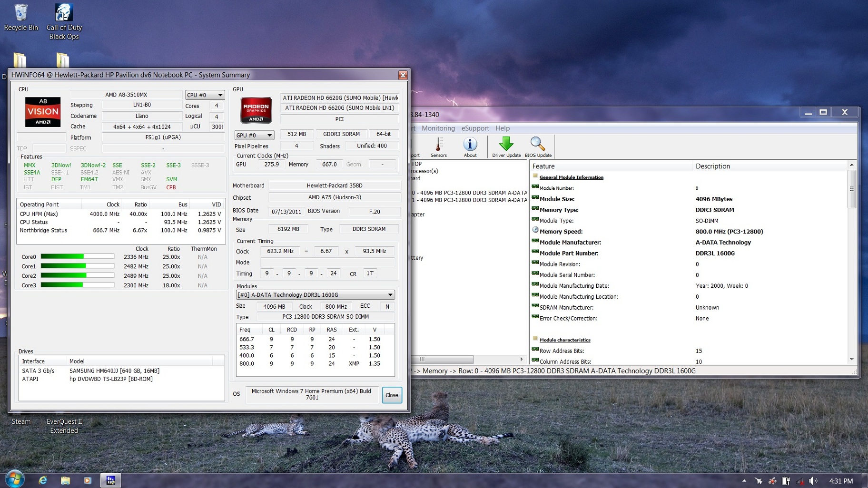This screenshot has height=488, width=868.
Task: Click the AMD A8-3510MX CPU name field
Action: click(126, 95)
